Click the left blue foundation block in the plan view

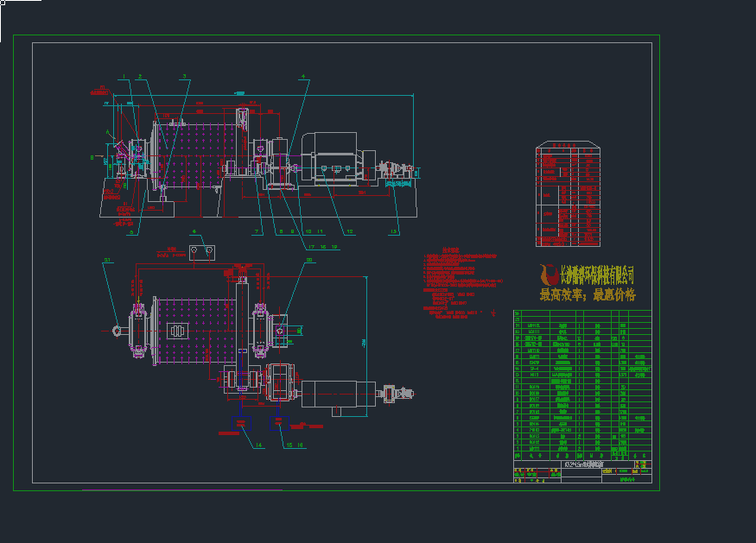point(240,422)
